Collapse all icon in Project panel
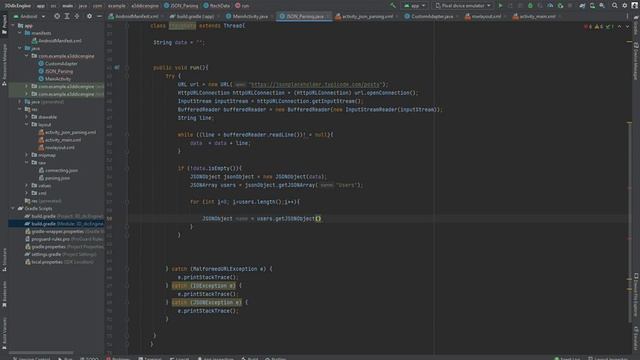The image size is (640, 360). pyautogui.click(x=77, y=16)
